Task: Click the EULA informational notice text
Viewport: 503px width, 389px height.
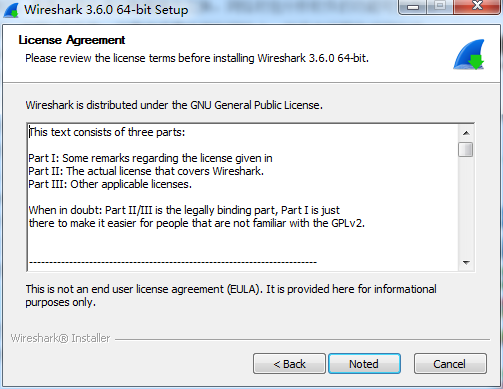Action: coord(231,296)
